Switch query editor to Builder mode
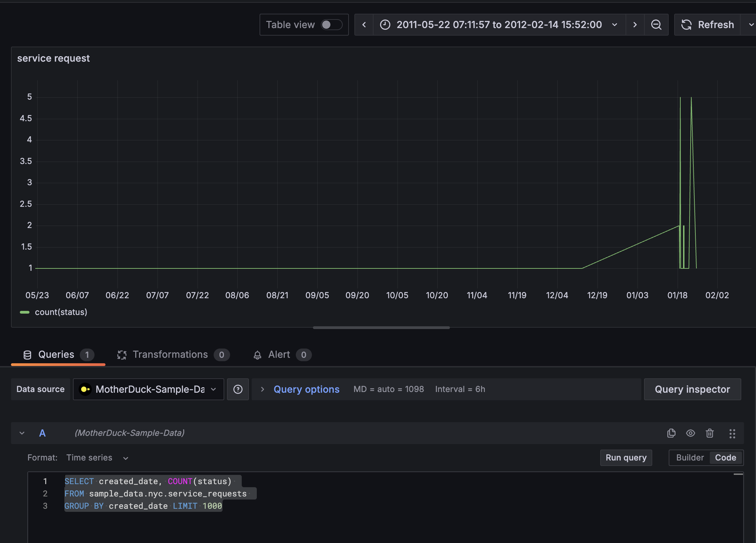The height and width of the screenshot is (543, 756). point(690,458)
